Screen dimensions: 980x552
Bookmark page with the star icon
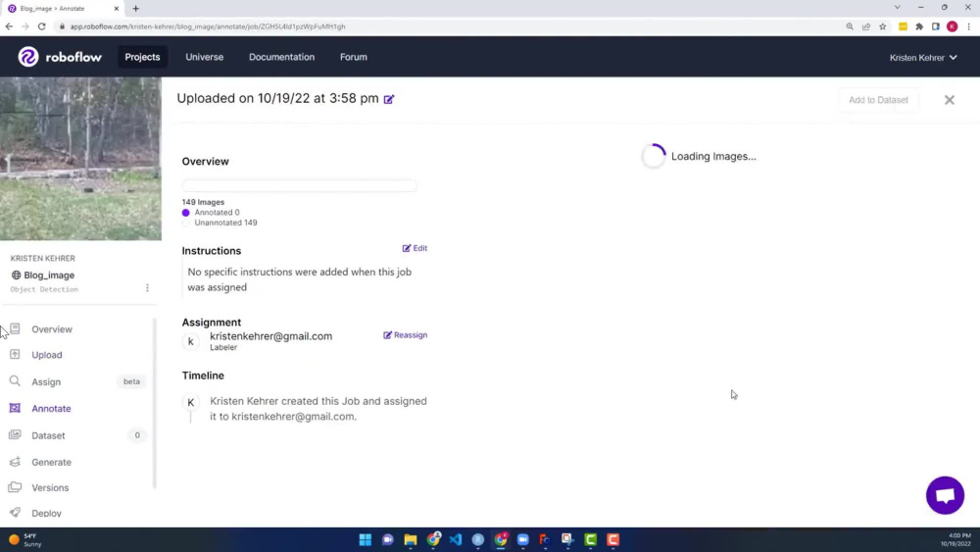tap(883, 26)
